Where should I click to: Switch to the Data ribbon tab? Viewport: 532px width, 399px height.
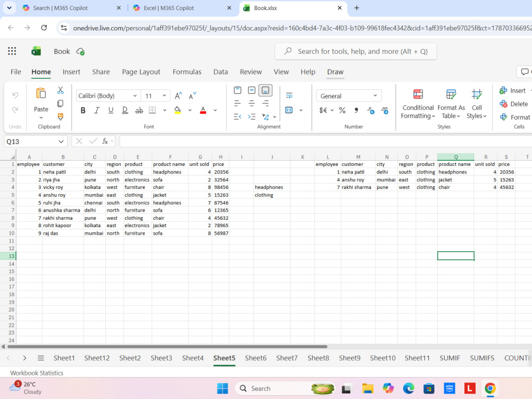click(221, 72)
